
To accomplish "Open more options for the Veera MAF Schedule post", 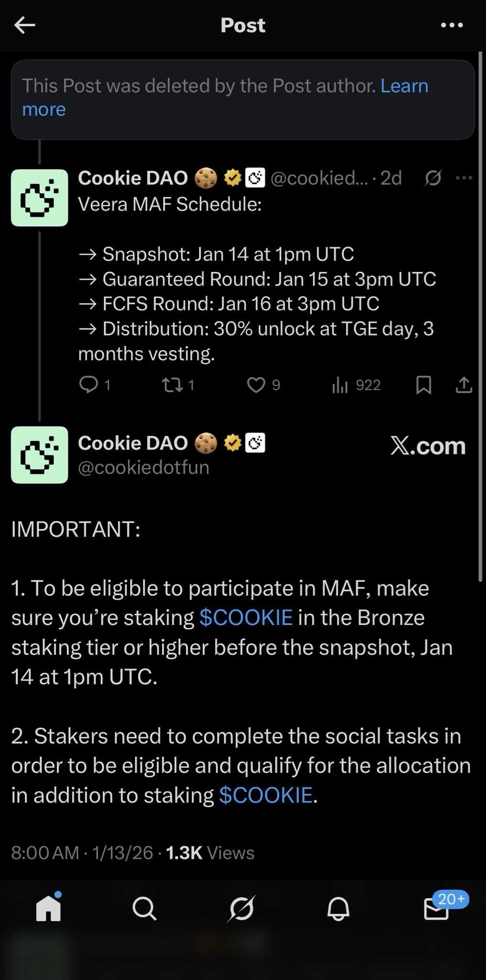I will (464, 178).
